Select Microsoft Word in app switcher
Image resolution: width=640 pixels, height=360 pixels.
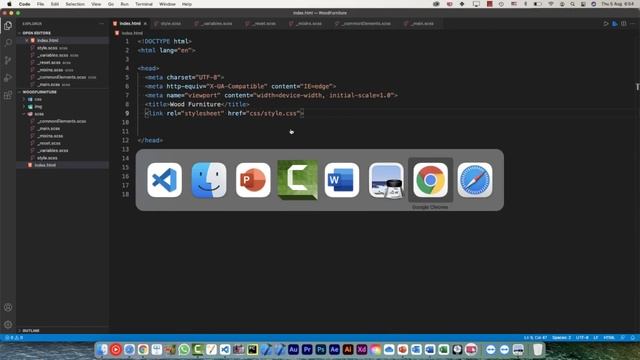click(342, 180)
